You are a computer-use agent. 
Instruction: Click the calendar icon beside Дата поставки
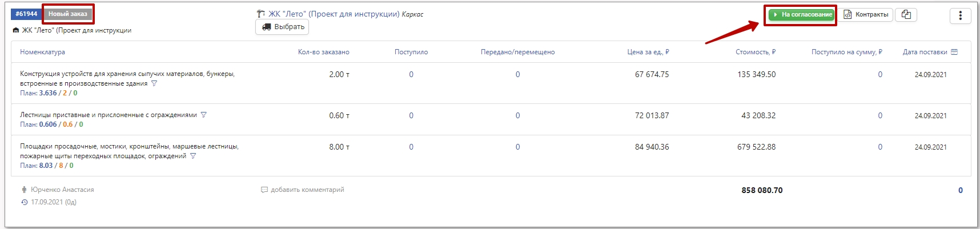pos(954,52)
